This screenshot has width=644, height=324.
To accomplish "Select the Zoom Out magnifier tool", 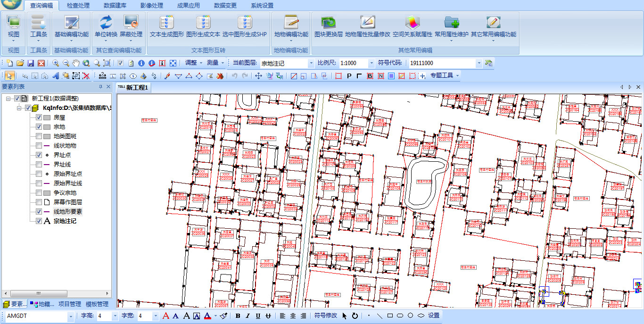I will click(66, 63).
